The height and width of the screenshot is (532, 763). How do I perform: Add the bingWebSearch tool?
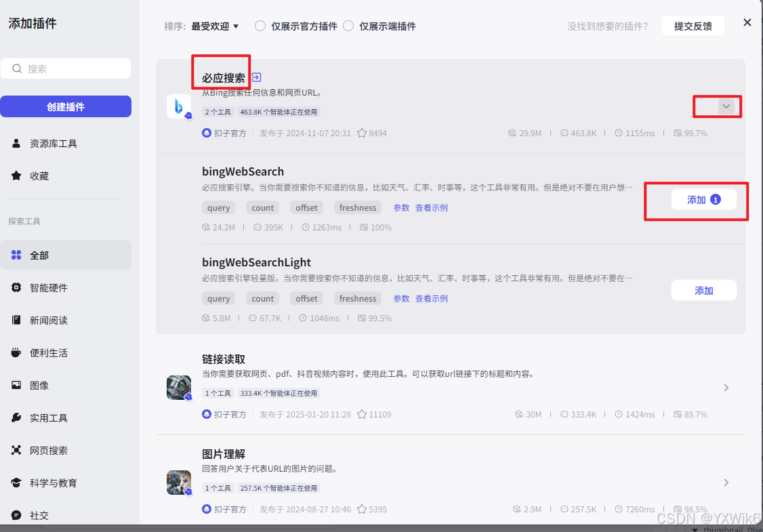point(703,199)
